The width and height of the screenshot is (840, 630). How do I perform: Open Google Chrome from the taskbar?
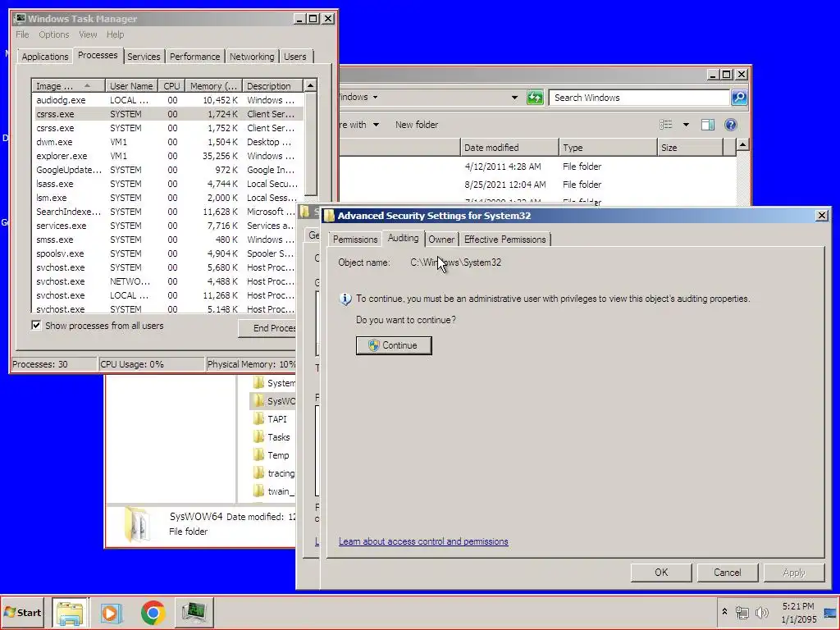(x=153, y=613)
